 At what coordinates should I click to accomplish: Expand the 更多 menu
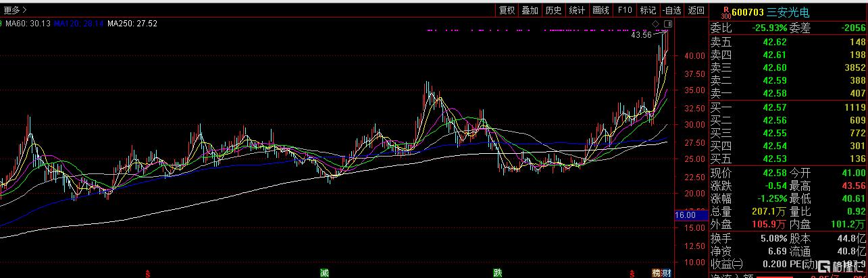(x=15, y=10)
